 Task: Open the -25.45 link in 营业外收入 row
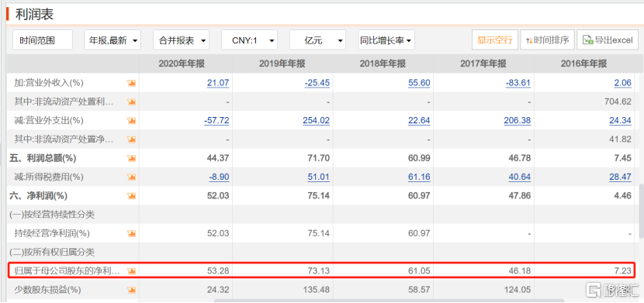click(x=317, y=83)
